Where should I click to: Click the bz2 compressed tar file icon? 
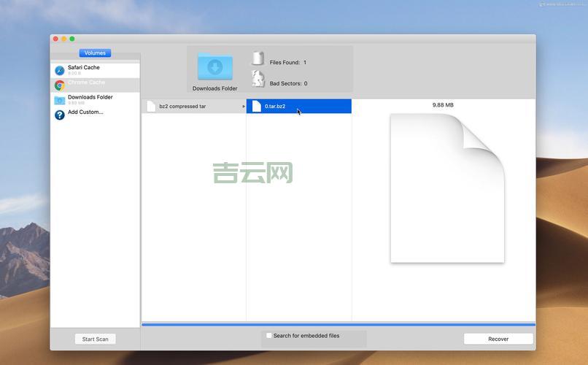pos(151,107)
